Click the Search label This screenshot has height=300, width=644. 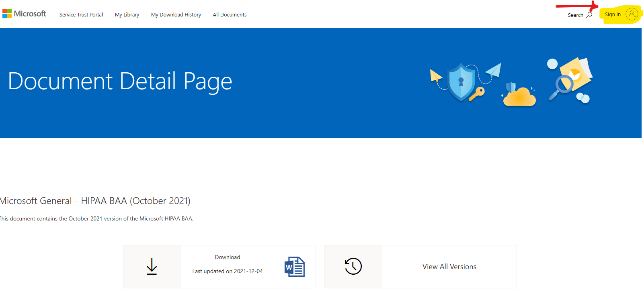point(575,15)
